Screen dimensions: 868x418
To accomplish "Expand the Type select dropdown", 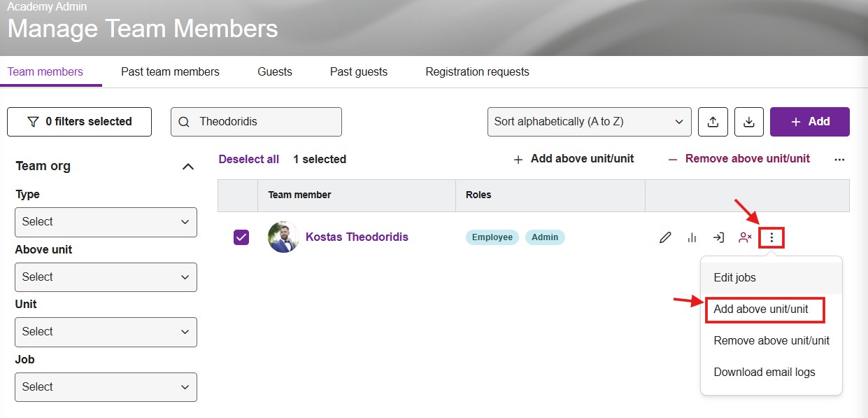I will click(106, 222).
